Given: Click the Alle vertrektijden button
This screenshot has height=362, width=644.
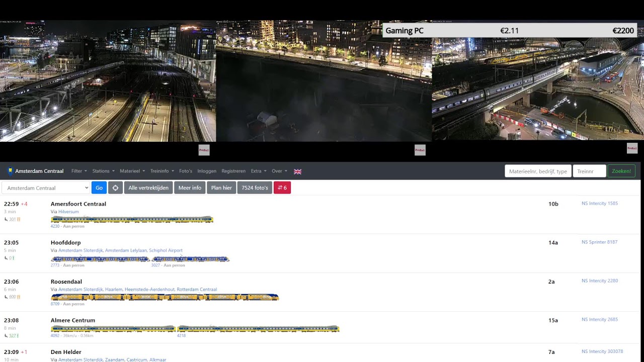Looking at the screenshot, I should [x=148, y=188].
